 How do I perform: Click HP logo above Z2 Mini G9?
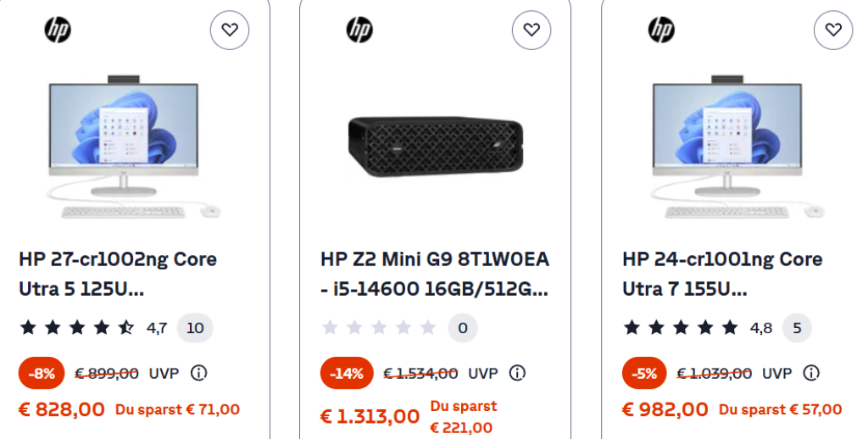point(359,31)
